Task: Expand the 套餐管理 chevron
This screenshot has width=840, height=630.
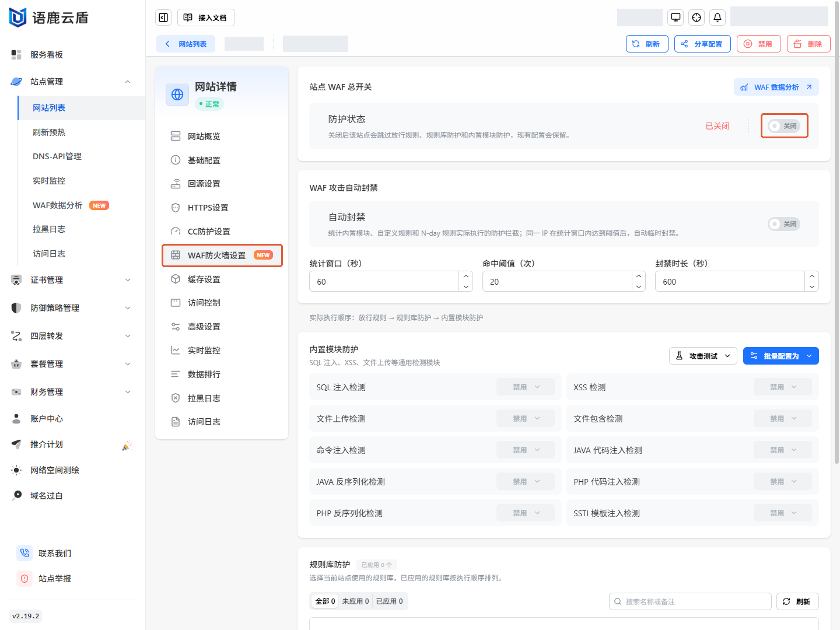Action: (x=128, y=364)
